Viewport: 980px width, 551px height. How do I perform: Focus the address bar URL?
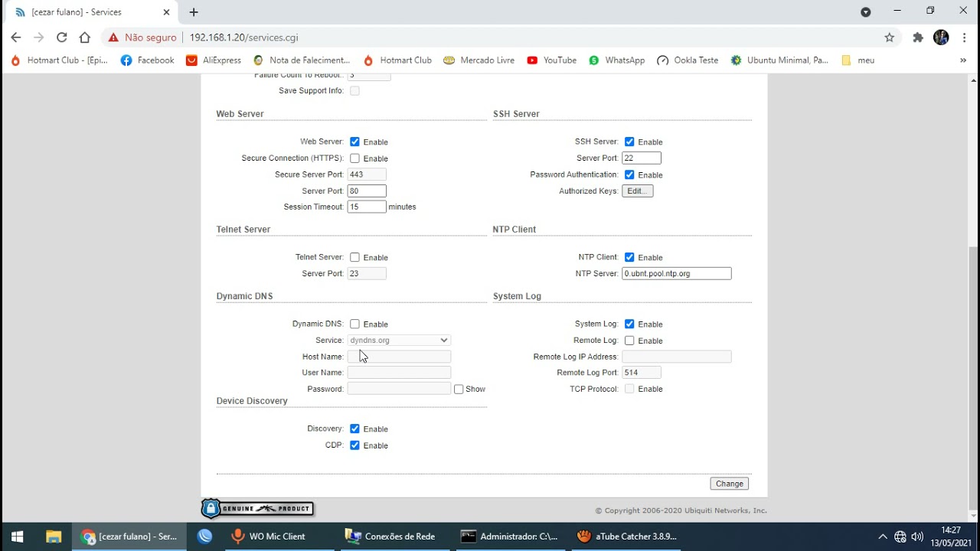(x=243, y=37)
